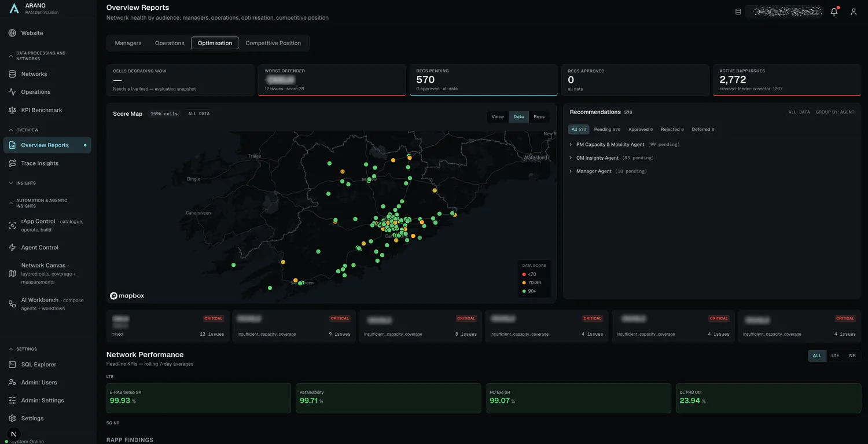868x444 pixels.
Task: Open the notifications bell icon
Action: point(834,12)
